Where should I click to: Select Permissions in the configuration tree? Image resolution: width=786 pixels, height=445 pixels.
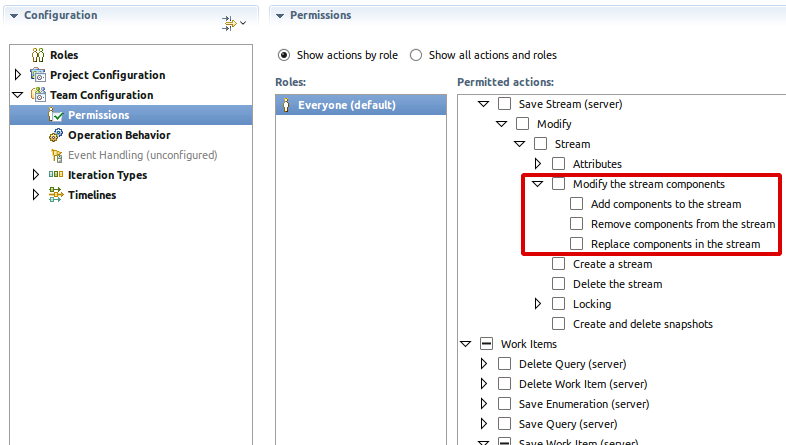point(98,115)
